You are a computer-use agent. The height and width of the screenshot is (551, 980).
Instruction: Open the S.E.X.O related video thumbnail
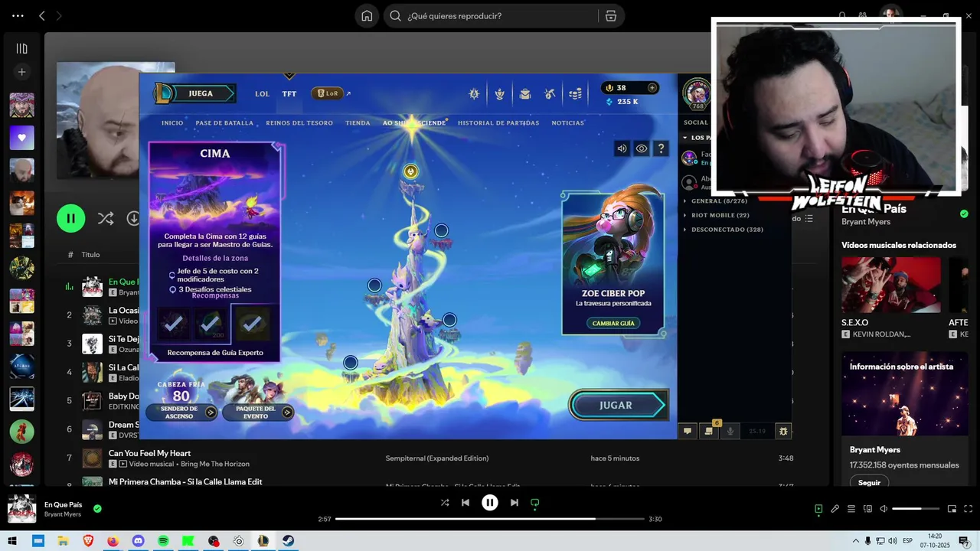[x=891, y=285]
